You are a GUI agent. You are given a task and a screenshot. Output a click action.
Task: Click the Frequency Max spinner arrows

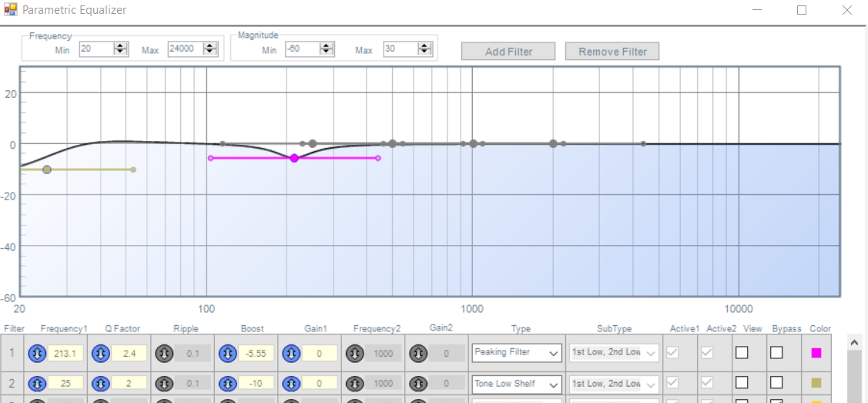[209, 49]
